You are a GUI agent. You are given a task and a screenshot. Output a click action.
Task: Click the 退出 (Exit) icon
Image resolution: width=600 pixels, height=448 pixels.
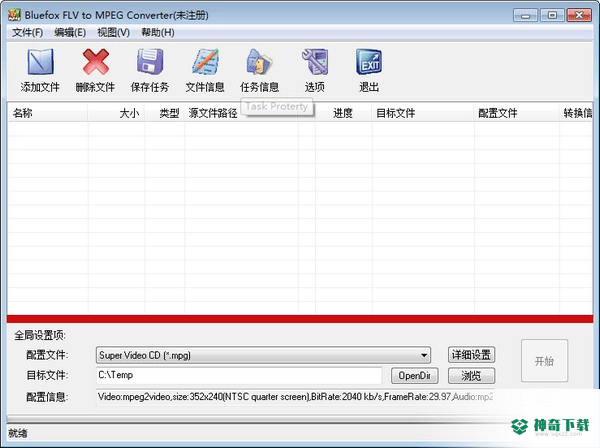(x=369, y=62)
